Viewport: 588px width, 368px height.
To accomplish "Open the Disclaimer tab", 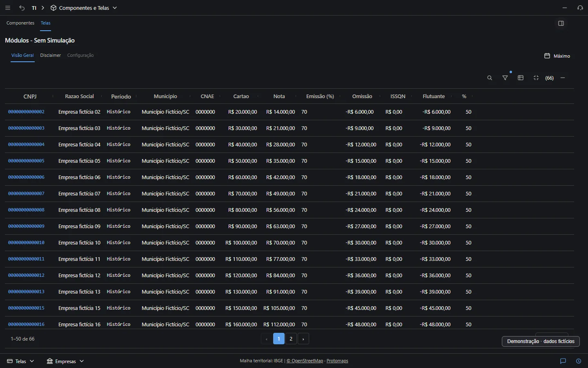I will (x=51, y=55).
